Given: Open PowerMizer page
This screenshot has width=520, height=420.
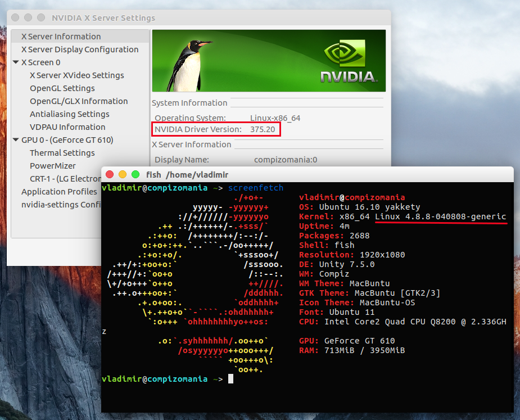Looking at the screenshot, I should 53,166.
